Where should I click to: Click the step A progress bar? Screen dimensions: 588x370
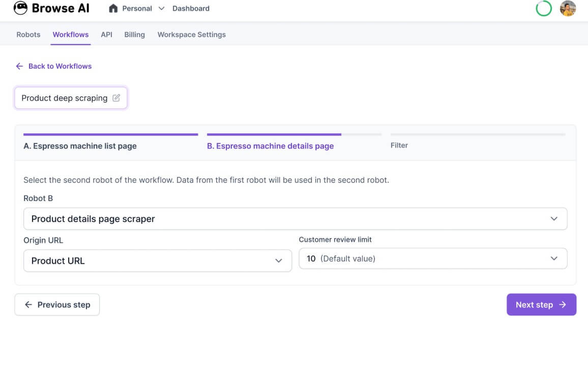[x=110, y=134]
